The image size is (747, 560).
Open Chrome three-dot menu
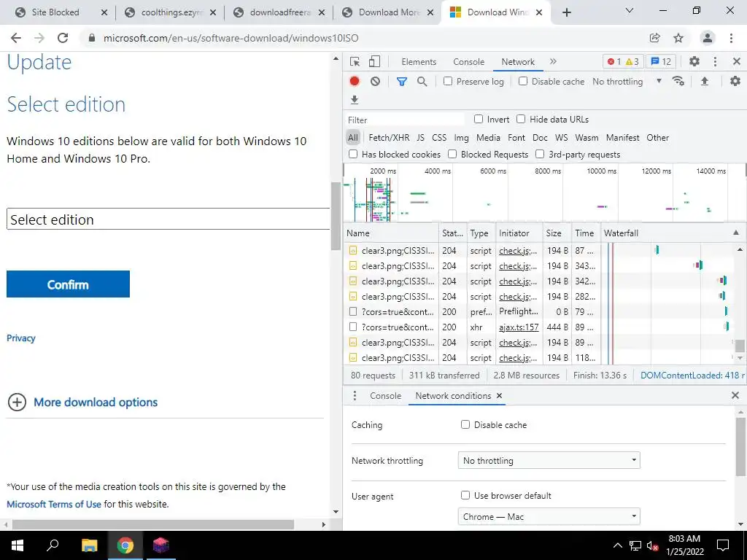click(731, 38)
